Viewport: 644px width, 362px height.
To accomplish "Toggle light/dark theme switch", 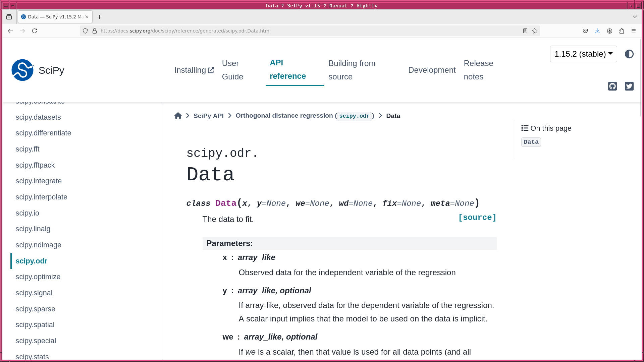I will click(629, 54).
